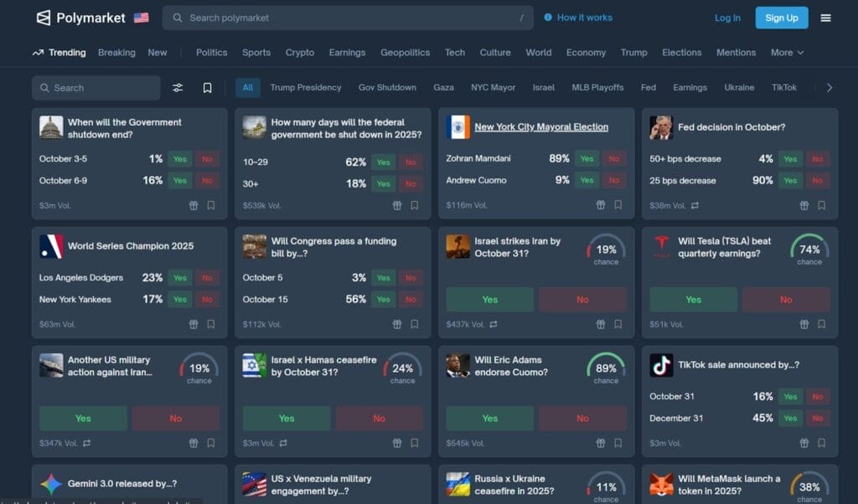Image resolution: width=858 pixels, height=504 pixels.
Task: Open the hamburger menu in the top right
Action: (827, 17)
